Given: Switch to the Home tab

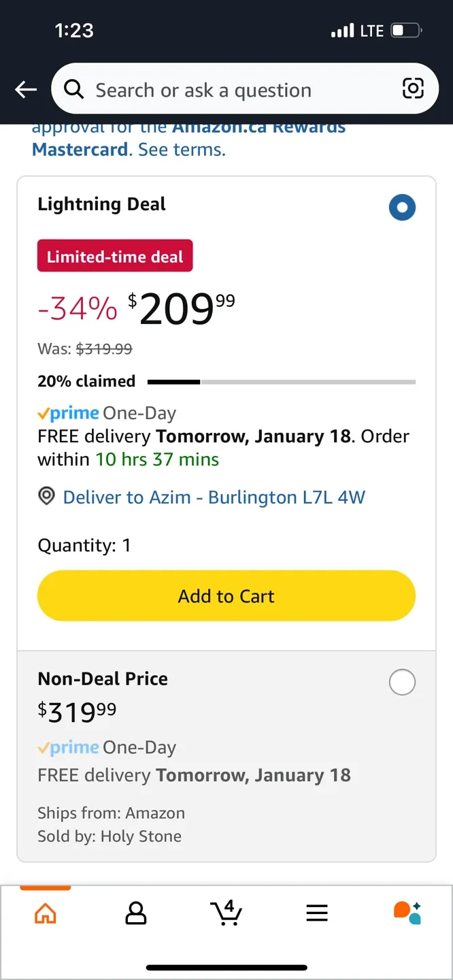Looking at the screenshot, I should click(x=45, y=914).
